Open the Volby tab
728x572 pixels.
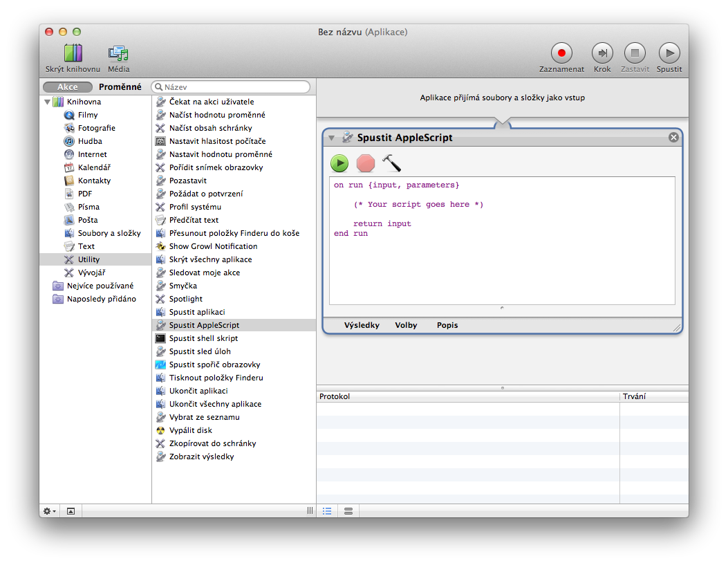[406, 325]
